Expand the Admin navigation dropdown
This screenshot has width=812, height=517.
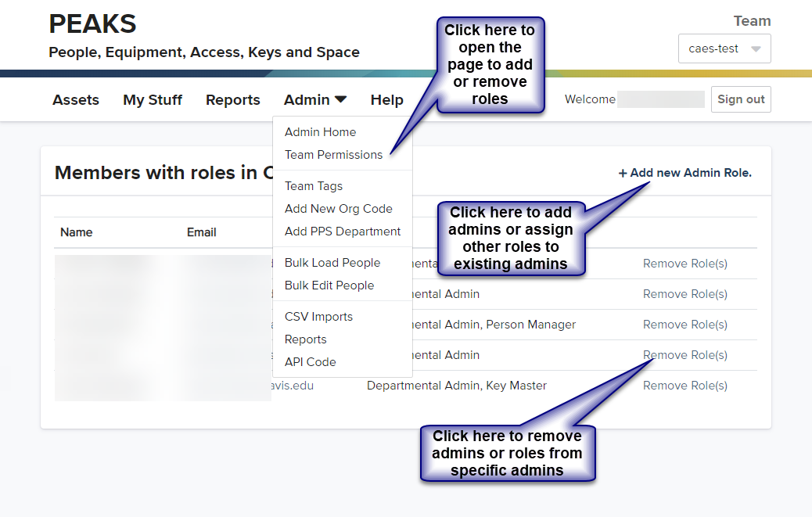(314, 99)
